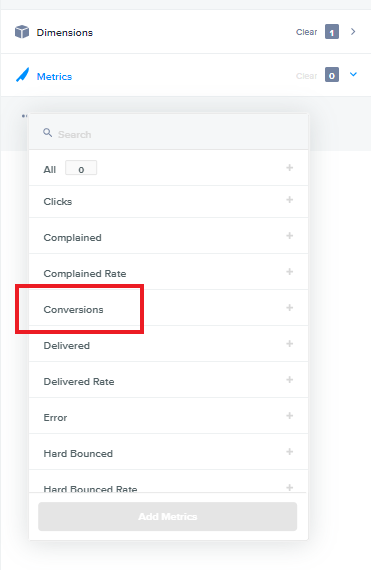This screenshot has height=570, width=371.
Task: Select Complained Rate from metrics list
Action: click(85, 274)
